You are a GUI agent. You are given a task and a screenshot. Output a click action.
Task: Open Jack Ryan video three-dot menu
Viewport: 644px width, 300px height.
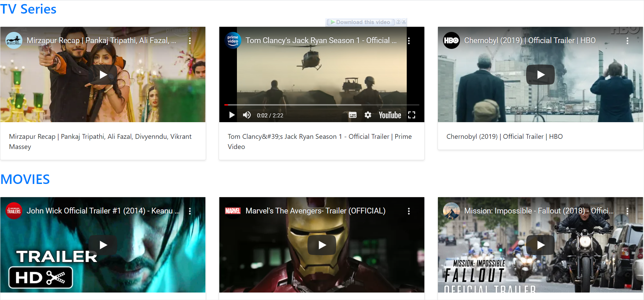point(409,41)
